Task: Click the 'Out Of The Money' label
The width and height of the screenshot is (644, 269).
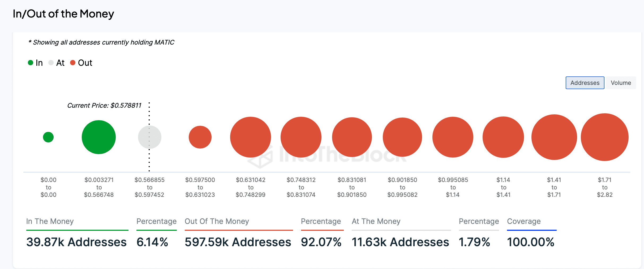Action: point(217,221)
